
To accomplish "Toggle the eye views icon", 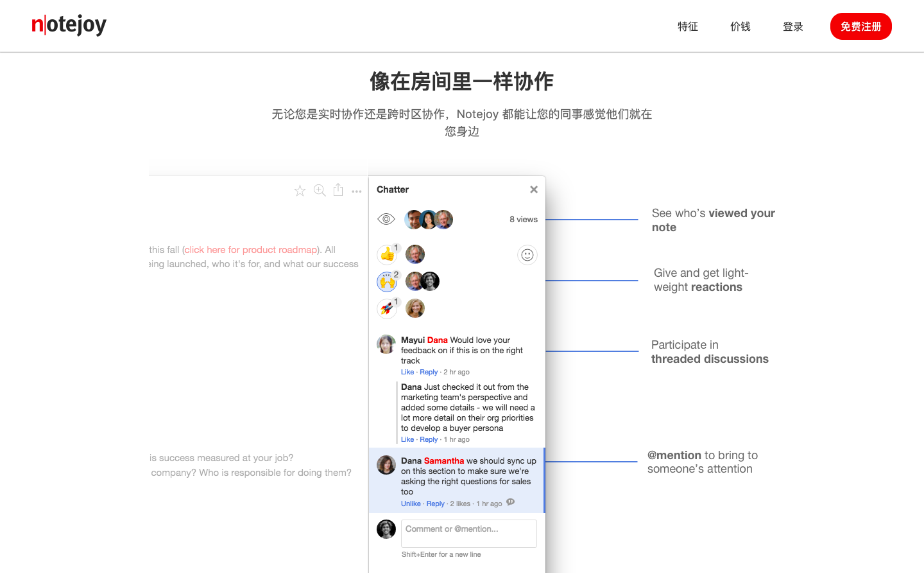I will [386, 219].
